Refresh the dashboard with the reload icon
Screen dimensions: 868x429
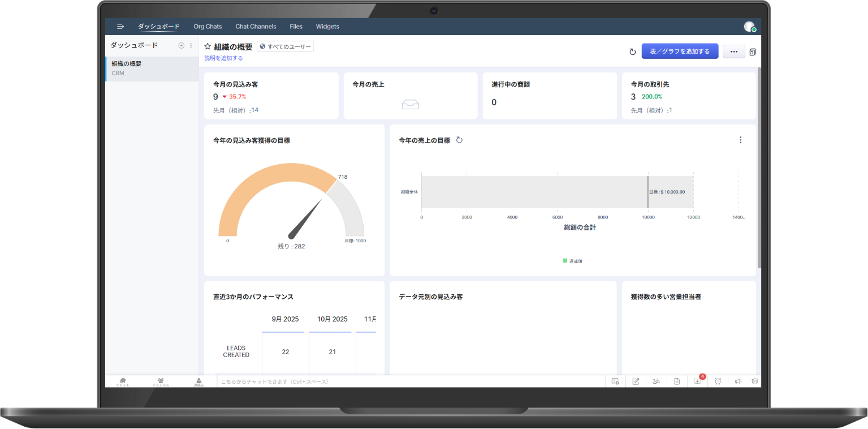(x=632, y=51)
